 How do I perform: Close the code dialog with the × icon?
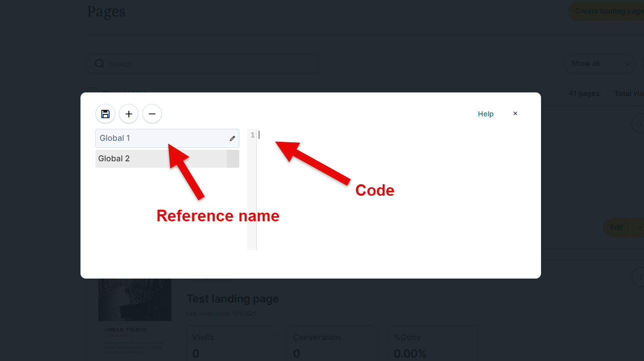pos(515,114)
